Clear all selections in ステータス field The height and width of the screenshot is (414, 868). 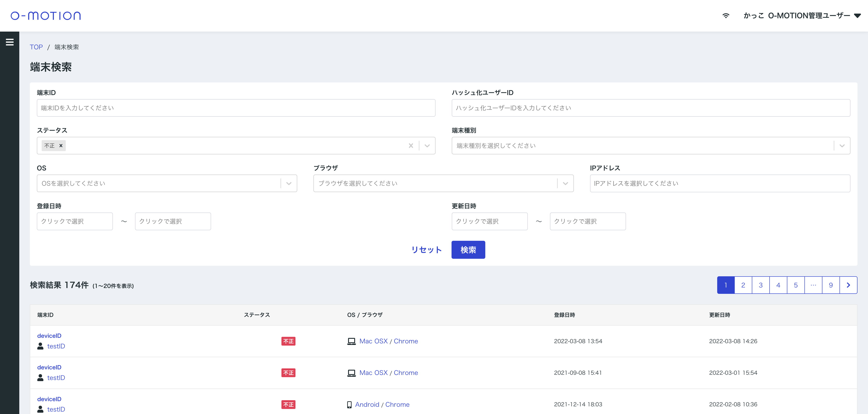pyautogui.click(x=411, y=146)
